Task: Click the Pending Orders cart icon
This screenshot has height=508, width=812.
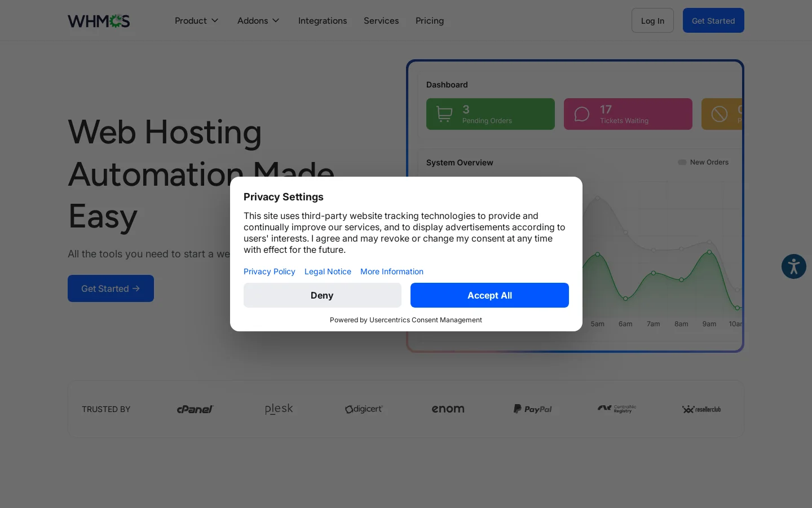Action: pyautogui.click(x=444, y=114)
